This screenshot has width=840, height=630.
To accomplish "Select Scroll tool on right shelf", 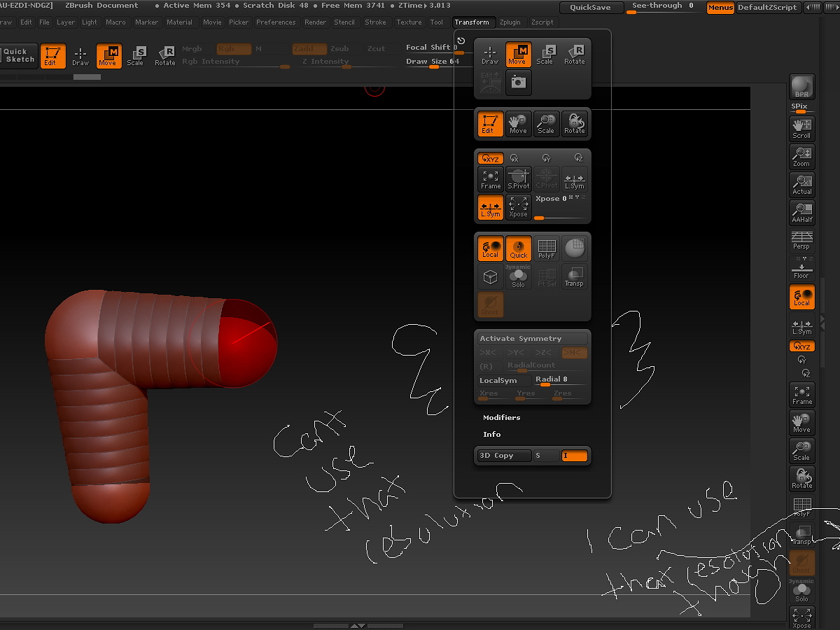I will pyautogui.click(x=801, y=129).
